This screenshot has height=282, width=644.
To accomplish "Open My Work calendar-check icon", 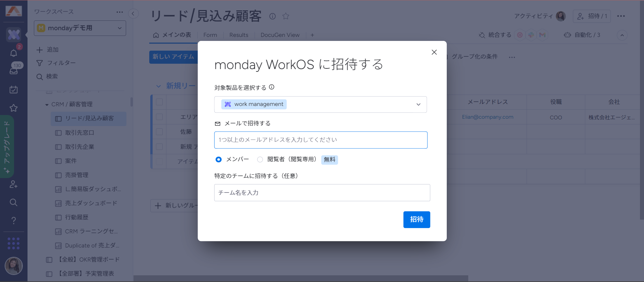I will point(14,90).
